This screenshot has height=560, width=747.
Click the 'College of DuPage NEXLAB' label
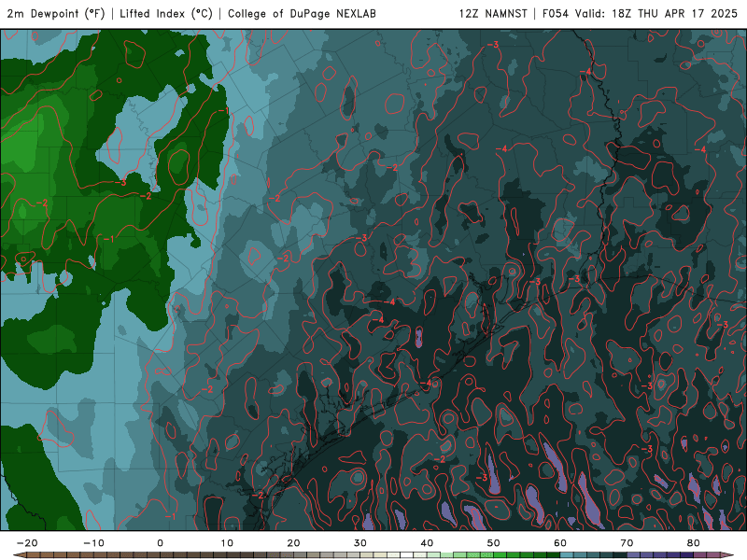[x=302, y=13]
